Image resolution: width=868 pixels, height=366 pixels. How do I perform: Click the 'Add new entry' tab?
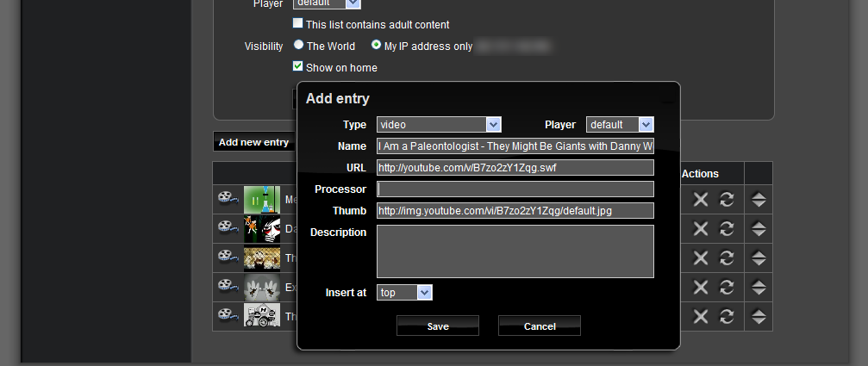coord(253,142)
